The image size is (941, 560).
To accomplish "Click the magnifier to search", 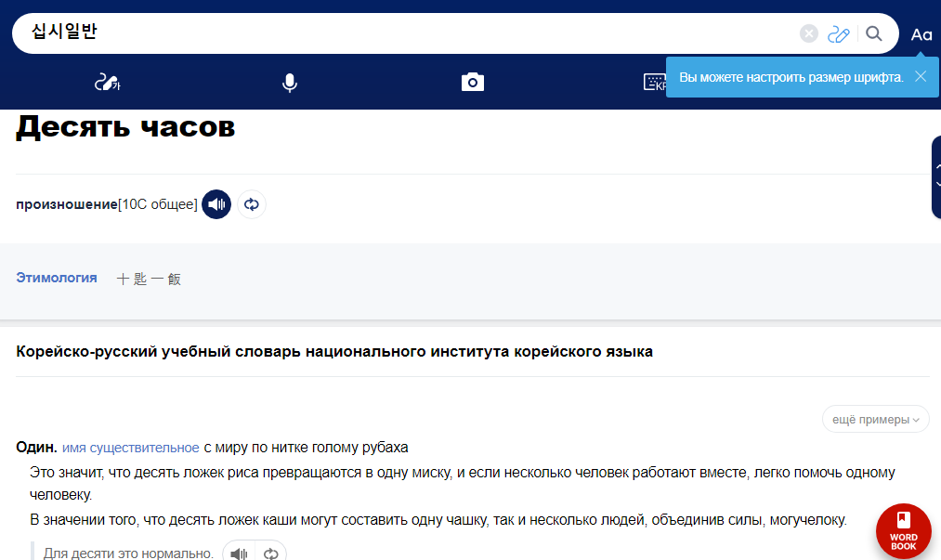I will 873,33.
